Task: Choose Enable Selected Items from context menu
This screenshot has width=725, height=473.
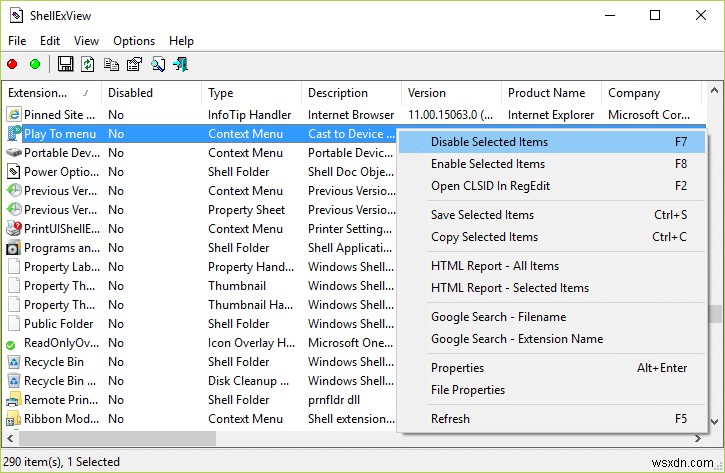Action: (552, 164)
